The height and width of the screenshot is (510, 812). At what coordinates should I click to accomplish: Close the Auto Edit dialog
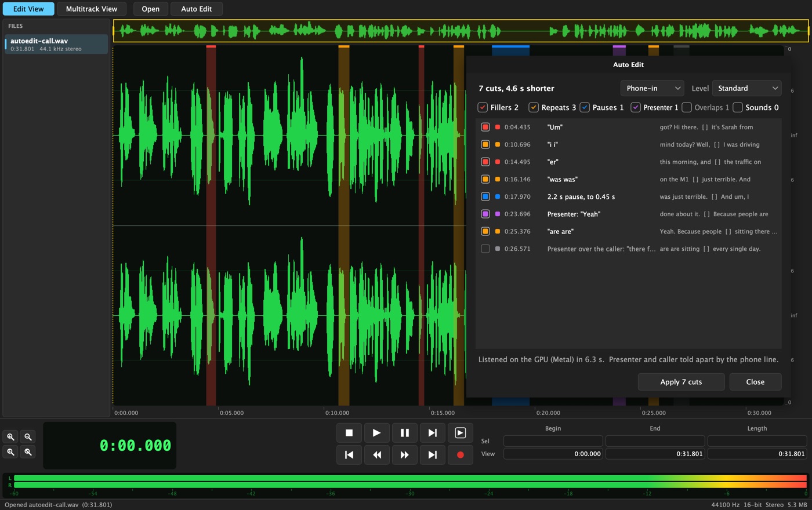(x=755, y=382)
